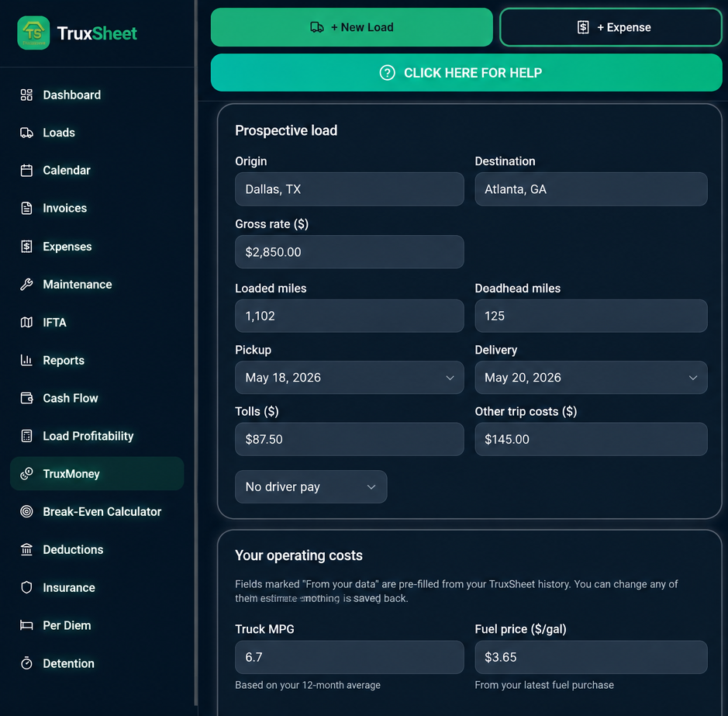Viewport: 728px width, 716px height.
Task: Click the driver pay dropdown chevron
Action: click(371, 487)
